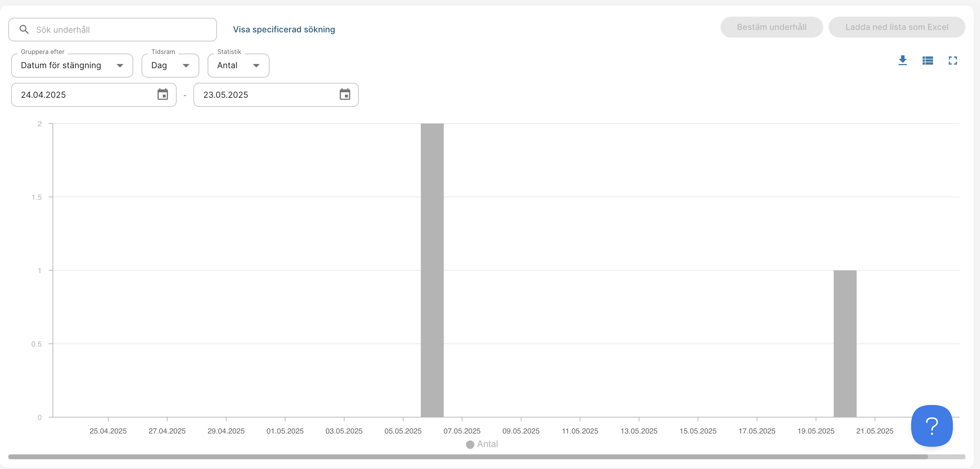Click the search magnifier icon
This screenshot has width=980, height=469.
coord(24,29)
